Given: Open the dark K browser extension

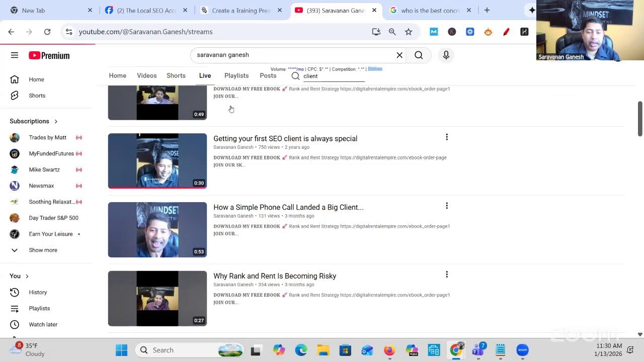Looking at the screenshot, I should tap(452, 32).
